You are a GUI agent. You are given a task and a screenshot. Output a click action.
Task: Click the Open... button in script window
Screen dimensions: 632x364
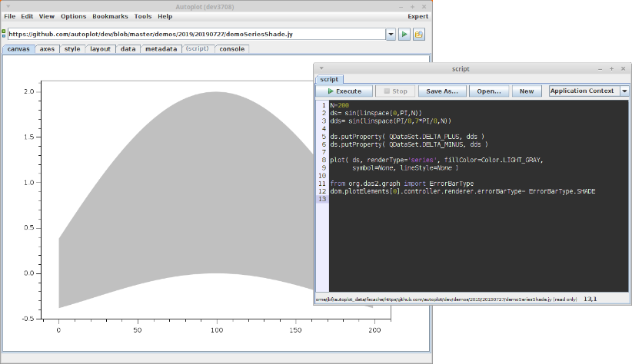pos(488,91)
